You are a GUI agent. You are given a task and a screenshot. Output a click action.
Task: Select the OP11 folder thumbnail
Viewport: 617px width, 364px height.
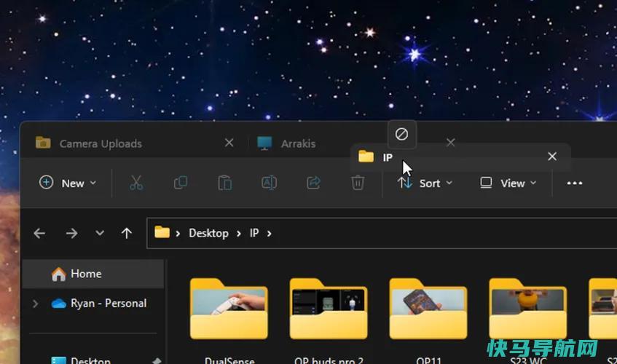coord(428,308)
